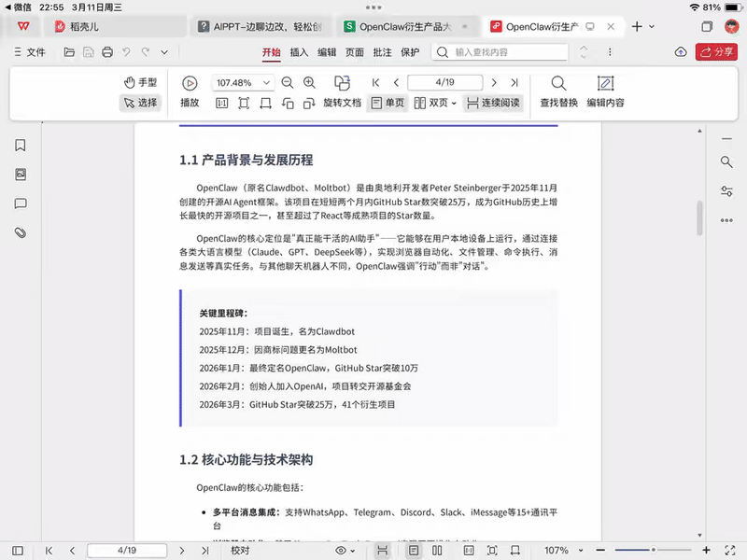Select the 批注 ribbon tab
Screen dimensions: 747x560
click(x=382, y=52)
